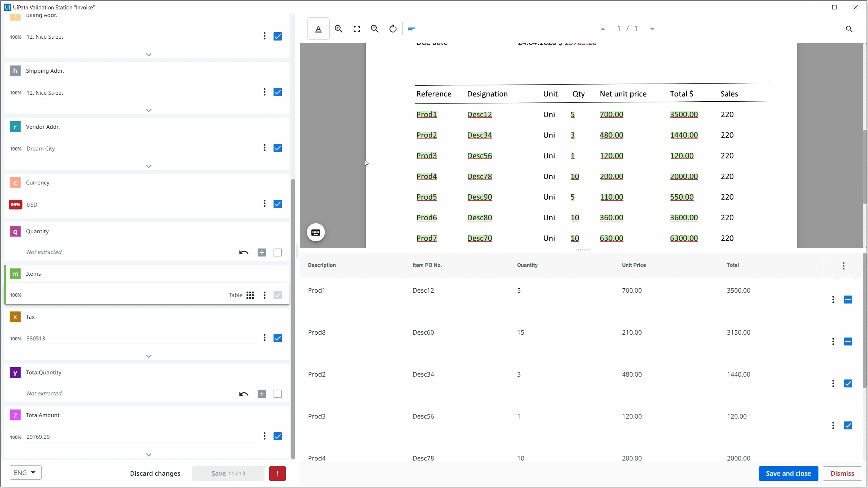Open the table header three-dot options menu
The width and height of the screenshot is (868, 488).
point(843,266)
